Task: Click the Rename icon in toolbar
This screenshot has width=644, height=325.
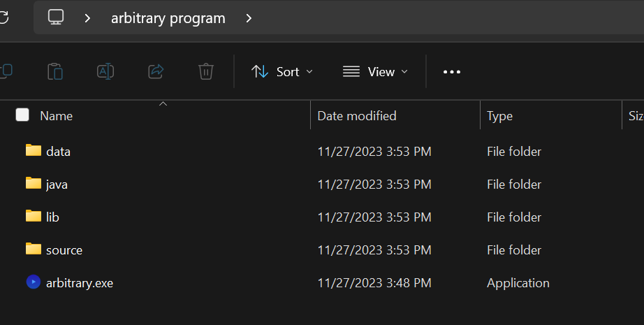Action: (x=105, y=71)
